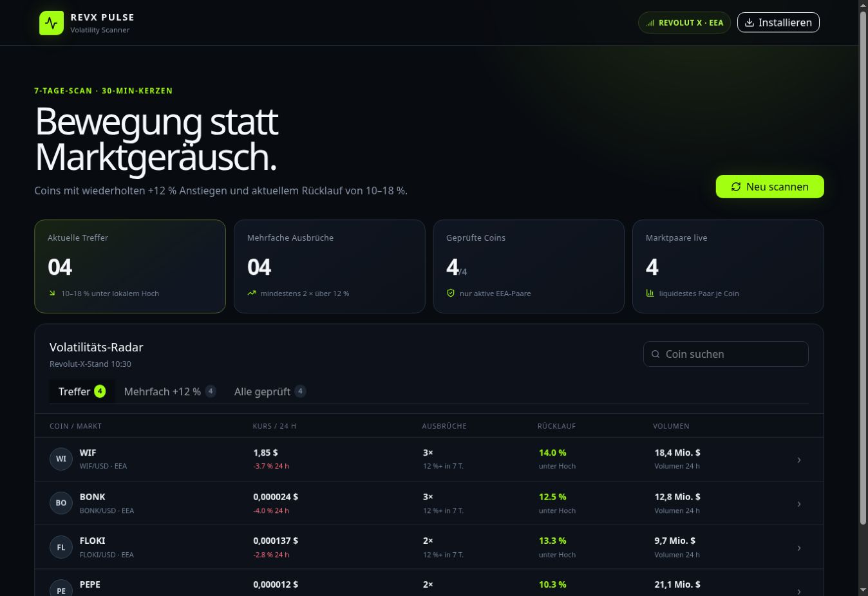Expand the FLOKI row chevron
This screenshot has height=596, width=868.
click(799, 548)
